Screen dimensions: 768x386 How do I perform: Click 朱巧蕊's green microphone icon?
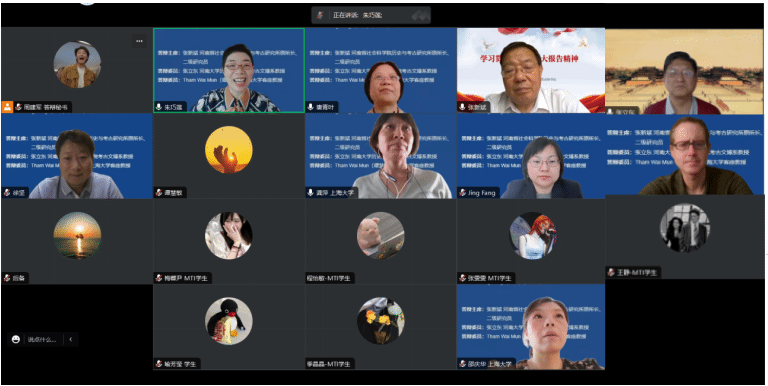tap(159, 107)
